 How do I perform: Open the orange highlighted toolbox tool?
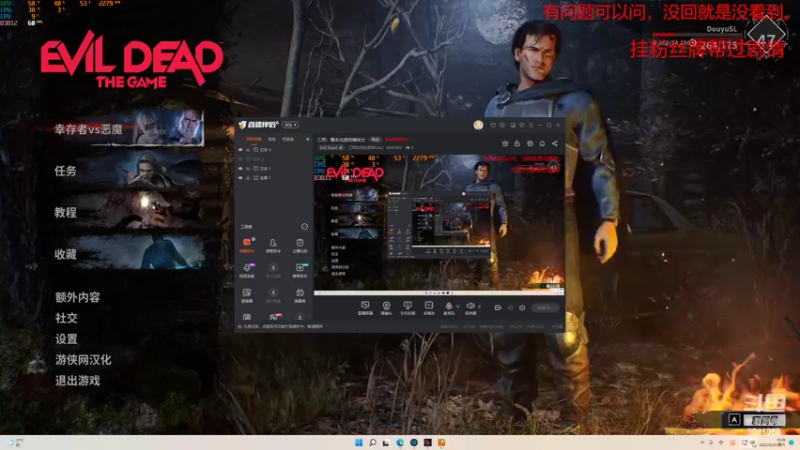click(247, 244)
